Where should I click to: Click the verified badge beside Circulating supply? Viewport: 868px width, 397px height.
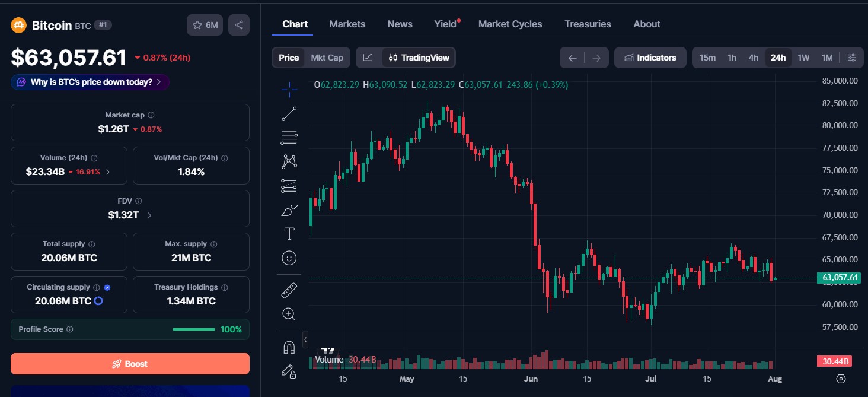(107, 287)
